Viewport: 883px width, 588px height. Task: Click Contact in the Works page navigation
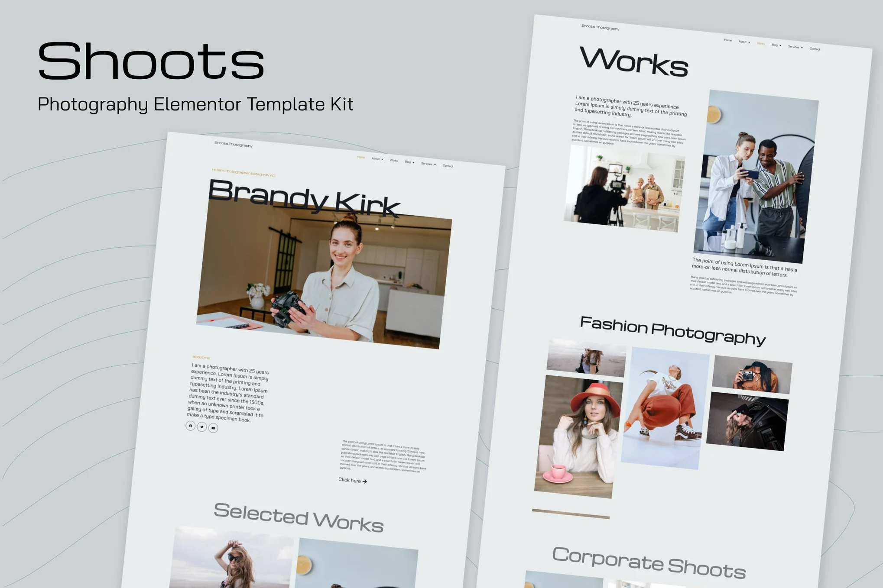[815, 48]
